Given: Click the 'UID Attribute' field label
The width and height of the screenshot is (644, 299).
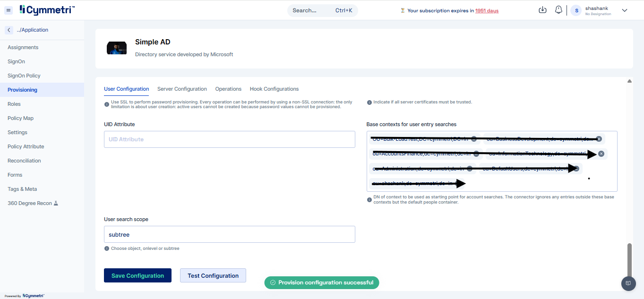Looking at the screenshot, I should [120, 124].
